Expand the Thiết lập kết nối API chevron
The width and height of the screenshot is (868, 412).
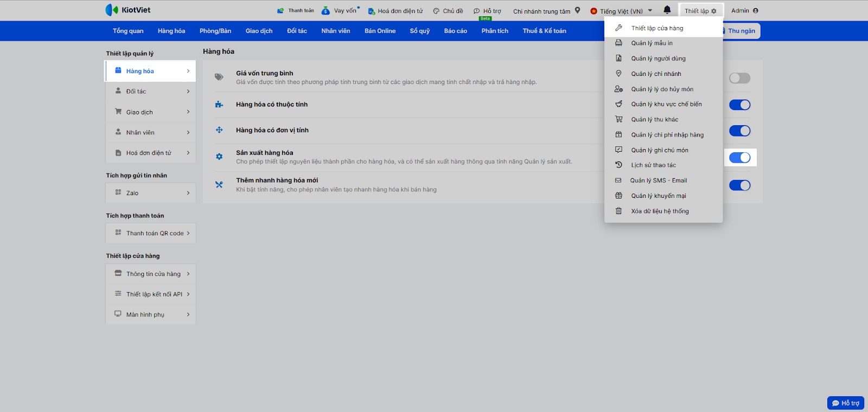(x=188, y=294)
